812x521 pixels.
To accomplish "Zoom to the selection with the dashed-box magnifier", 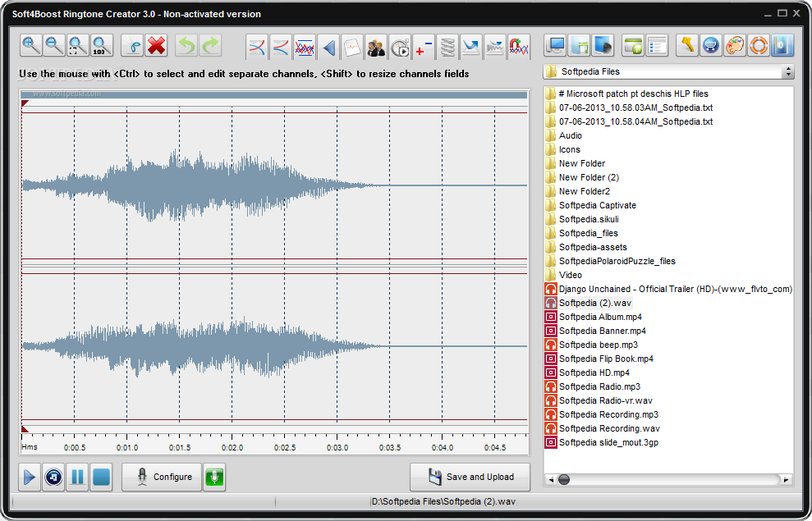I will click(x=78, y=45).
